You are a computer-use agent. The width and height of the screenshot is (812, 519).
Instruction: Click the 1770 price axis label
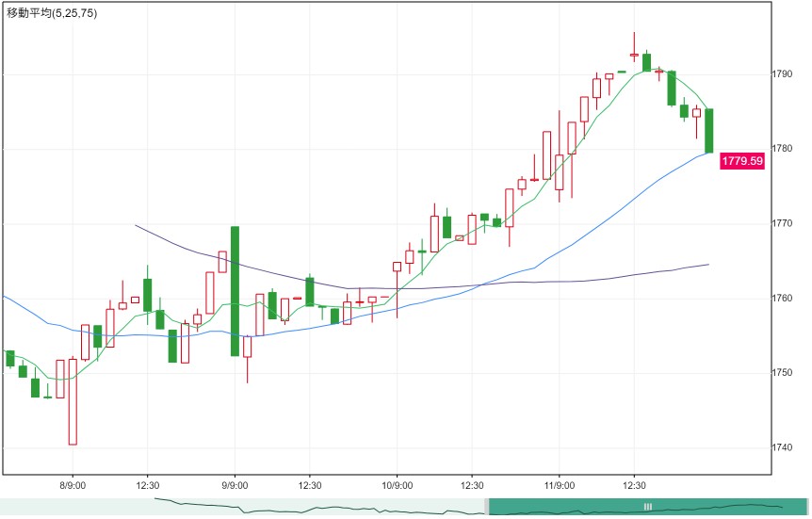click(782, 223)
